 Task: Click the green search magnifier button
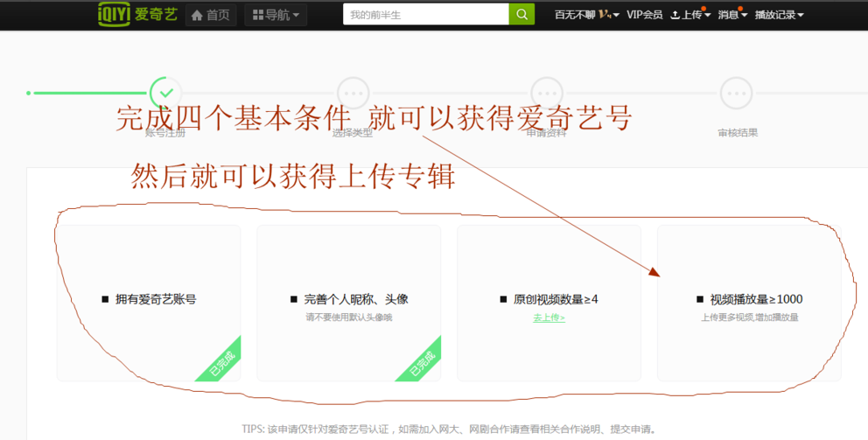click(x=521, y=14)
